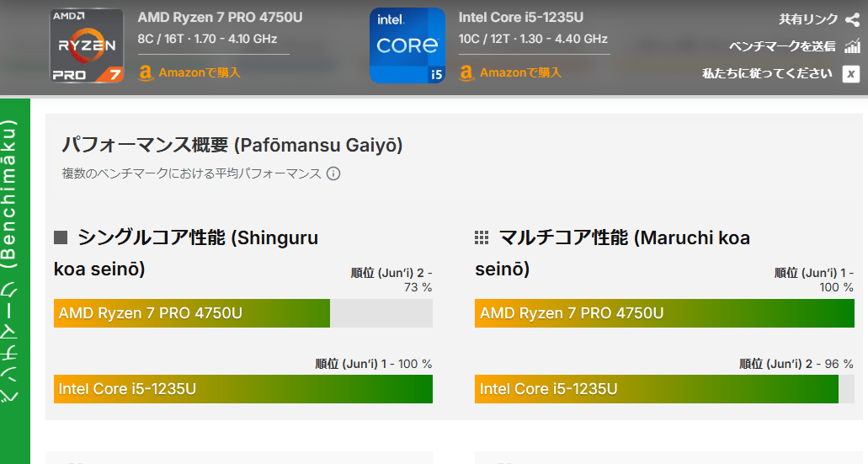Click the bar chart icon for ベンチマークを送信
The image size is (868, 464).
pyautogui.click(x=852, y=46)
